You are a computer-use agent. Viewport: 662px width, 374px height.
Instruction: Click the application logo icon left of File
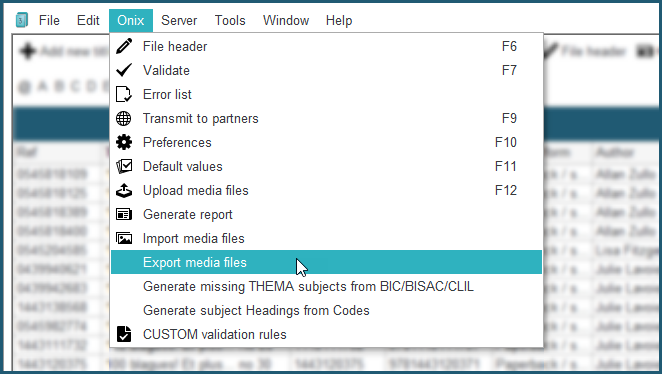[x=22, y=20]
